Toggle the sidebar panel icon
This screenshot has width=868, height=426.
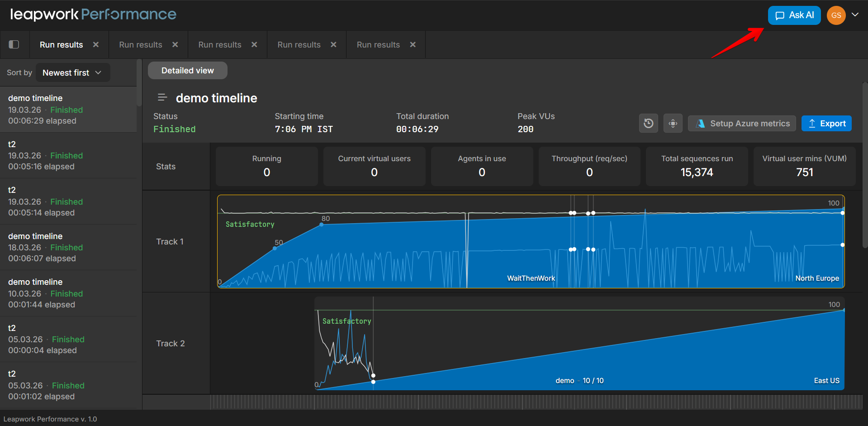14,44
